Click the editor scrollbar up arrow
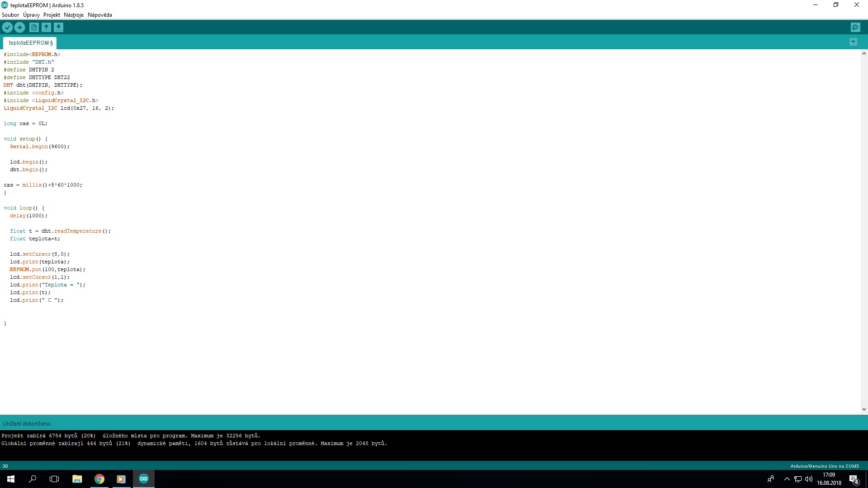868x488 pixels. tap(864, 53)
